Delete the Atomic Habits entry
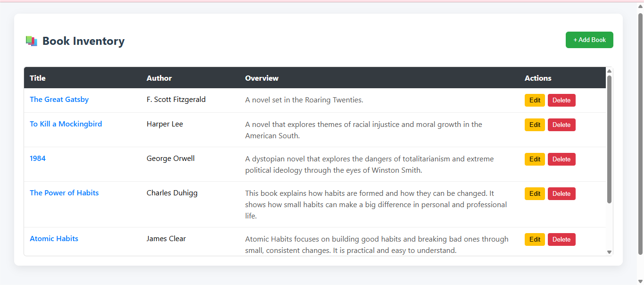The image size is (644, 285). 561,240
